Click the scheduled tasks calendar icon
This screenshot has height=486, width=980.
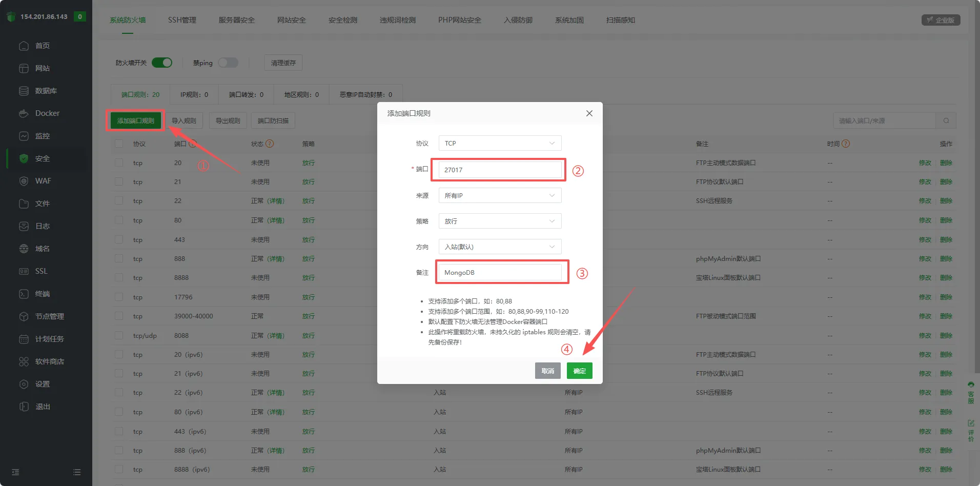24,339
